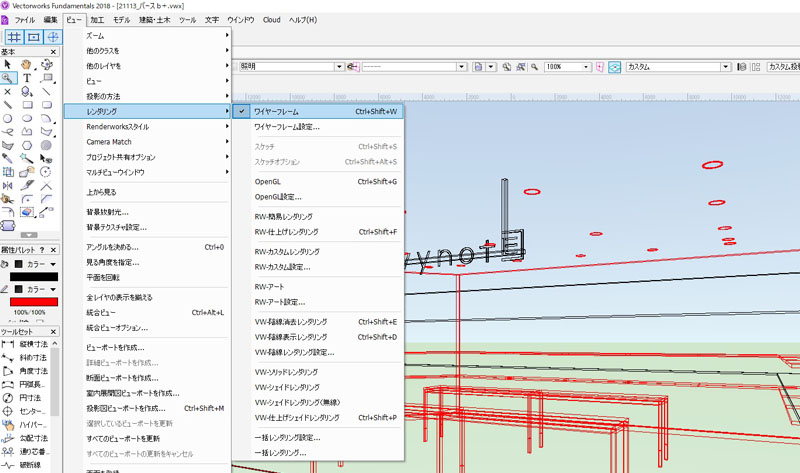Click the tool set palette scrollbar
Image resolution: width=800 pixels, height=473 pixels.
(x=55, y=382)
